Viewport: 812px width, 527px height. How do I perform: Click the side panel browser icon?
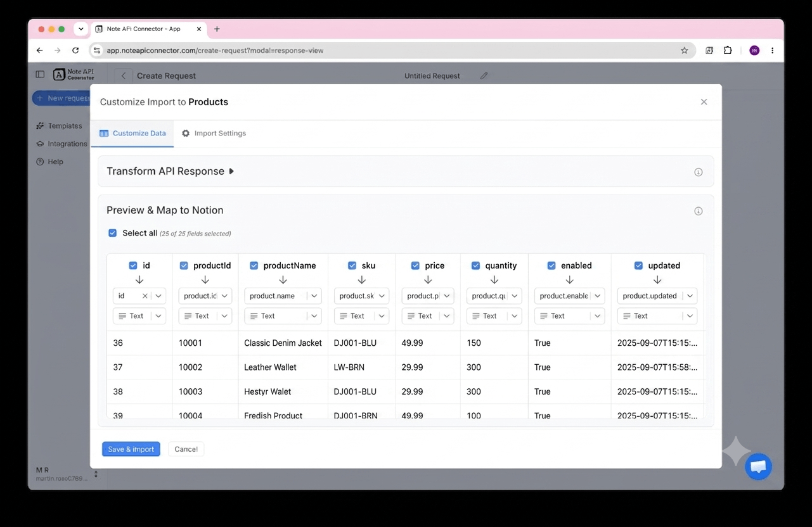pyautogui.click(x=709, y=51)
